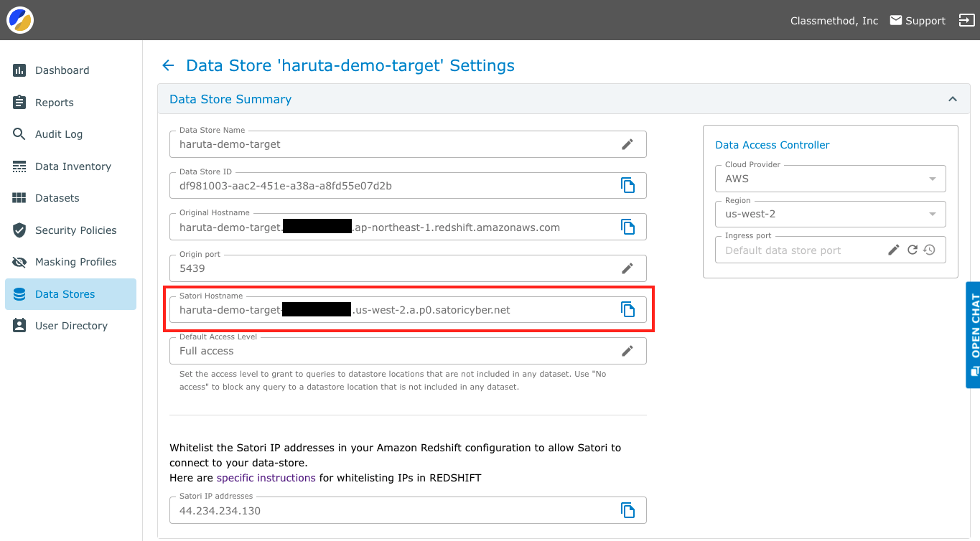Collapse the Data Store Summary panel
Viewport: 980px width, 541px height.
(x=953, y=99)
